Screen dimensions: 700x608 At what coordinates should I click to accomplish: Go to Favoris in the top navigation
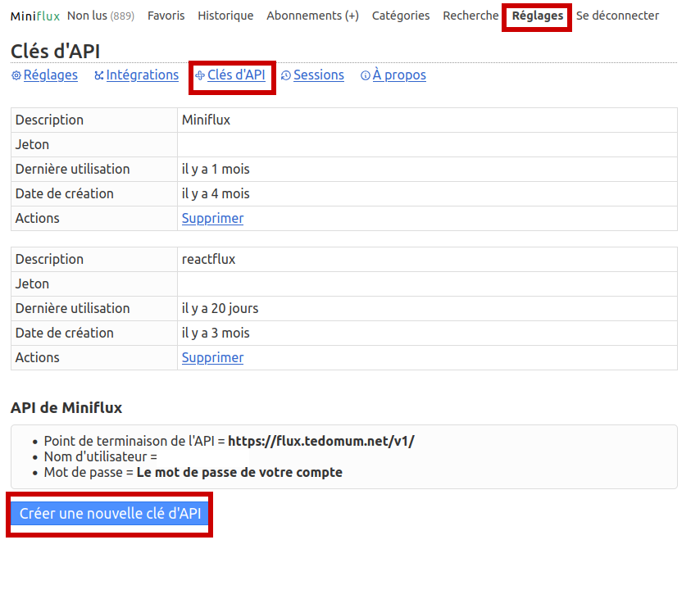(x=166, y=16)
